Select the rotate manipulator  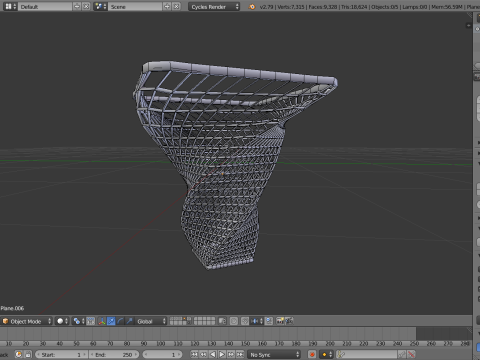point(120,321)
